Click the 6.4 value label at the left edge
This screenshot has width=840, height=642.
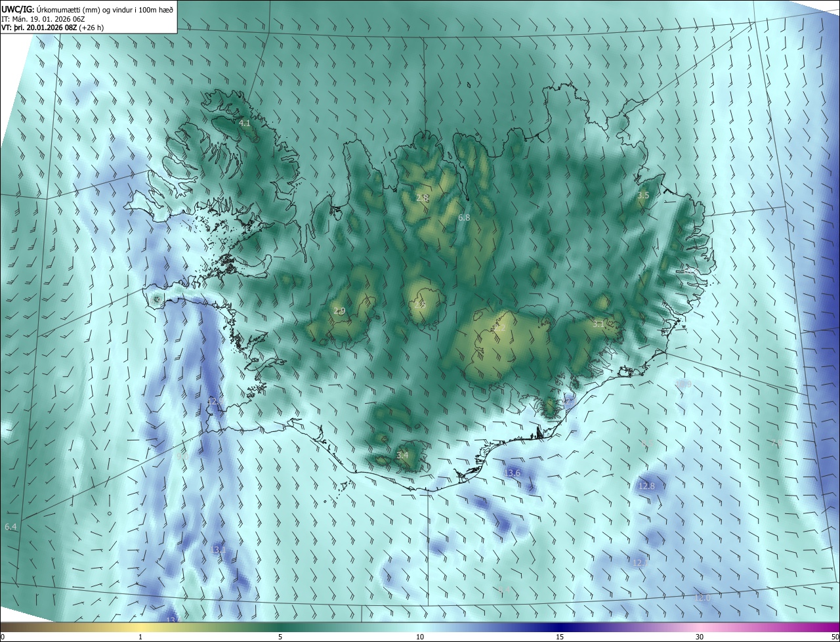click(10, 527)
